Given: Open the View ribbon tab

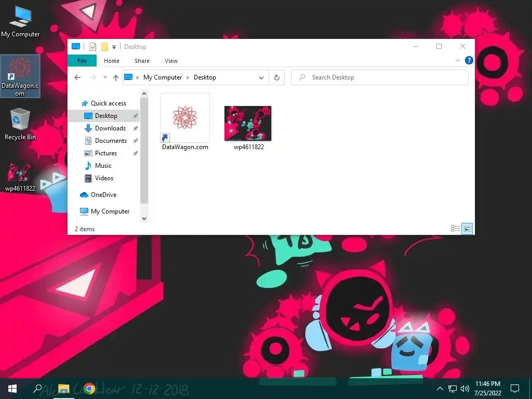Looking at the screenshot, I should tap(171, 61).
